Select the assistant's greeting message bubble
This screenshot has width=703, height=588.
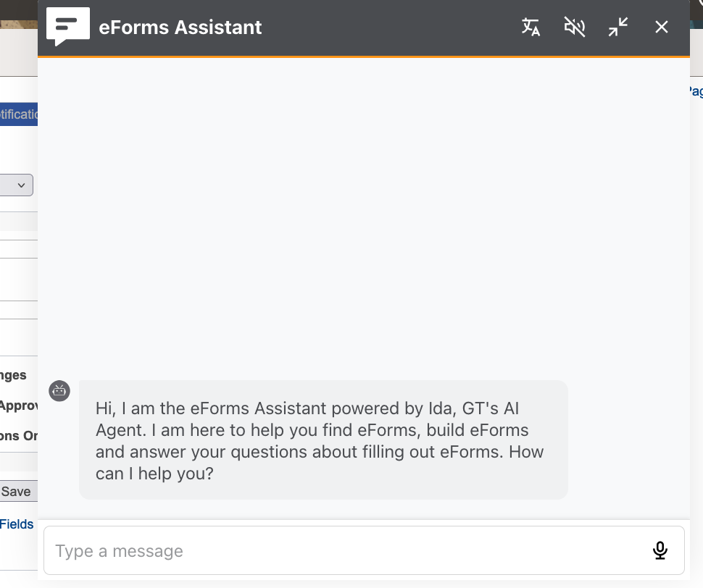tap(323, 440)
